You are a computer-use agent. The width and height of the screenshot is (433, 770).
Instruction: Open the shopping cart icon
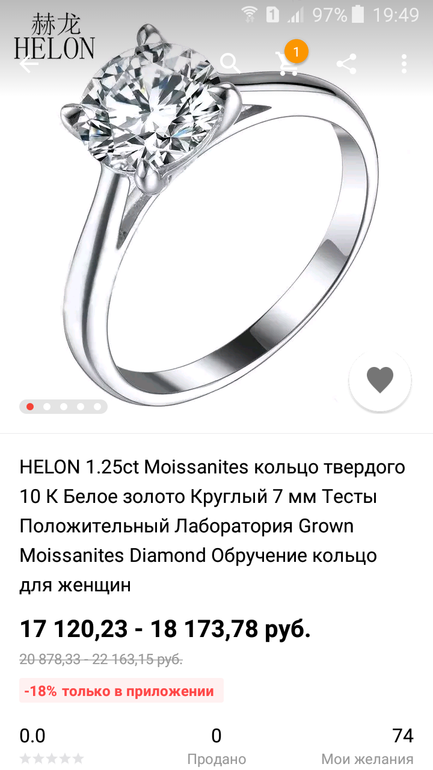(288, 64)
